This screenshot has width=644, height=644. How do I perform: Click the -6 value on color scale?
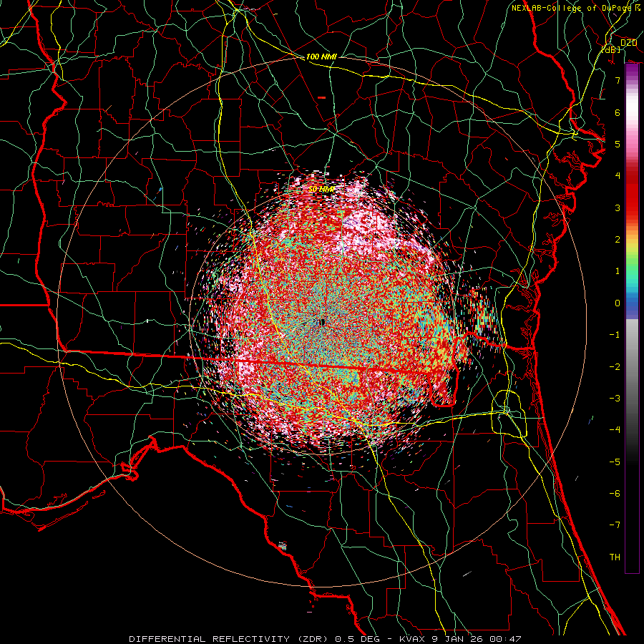tap(615, 494)
